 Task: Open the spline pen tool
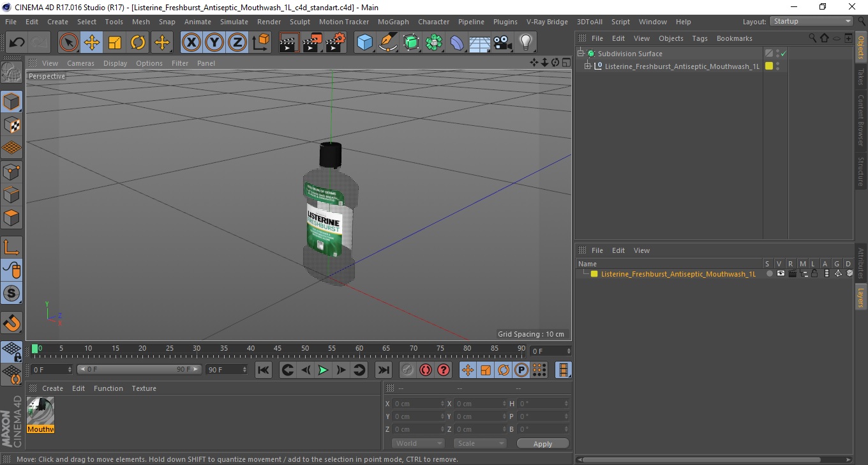pos(388,43)
